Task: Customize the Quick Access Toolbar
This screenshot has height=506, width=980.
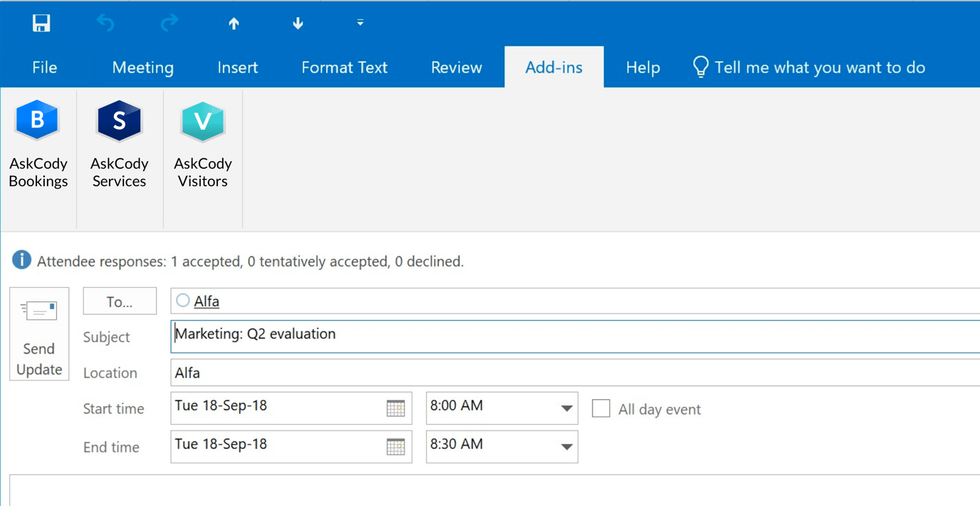Action: pos(360,22)
